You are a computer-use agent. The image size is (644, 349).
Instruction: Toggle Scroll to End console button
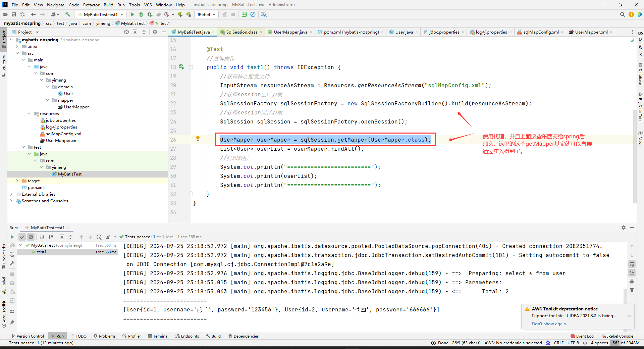[632, 273]
